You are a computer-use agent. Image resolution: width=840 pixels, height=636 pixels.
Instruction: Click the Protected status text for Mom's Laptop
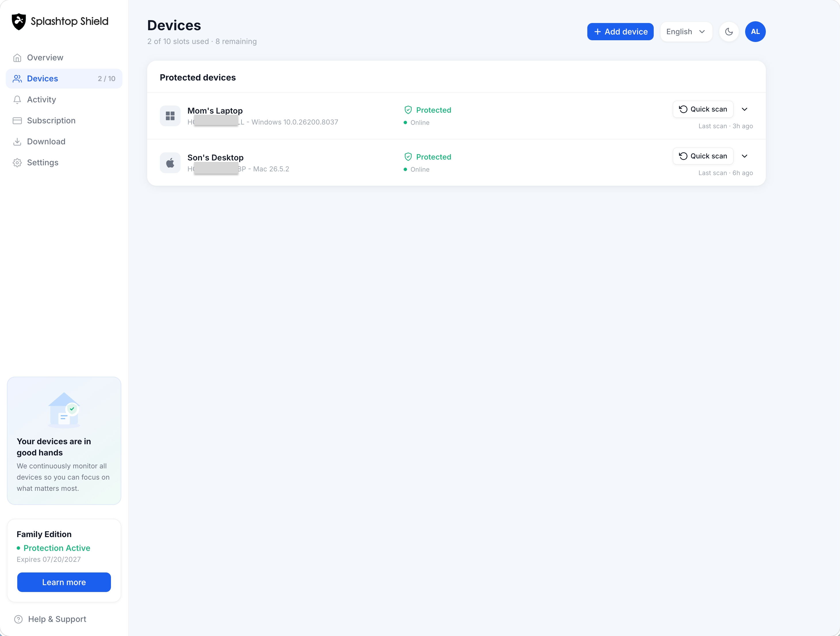(434, 110)
